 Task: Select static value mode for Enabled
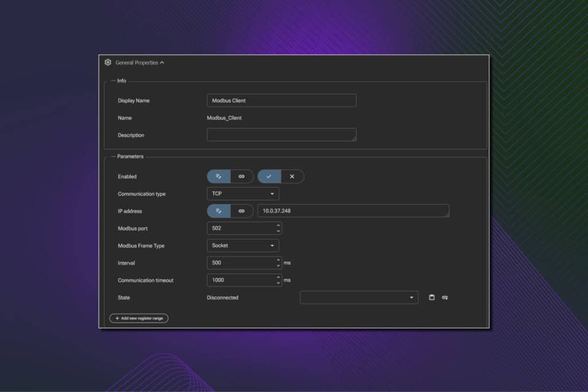[x=219, y=177]
